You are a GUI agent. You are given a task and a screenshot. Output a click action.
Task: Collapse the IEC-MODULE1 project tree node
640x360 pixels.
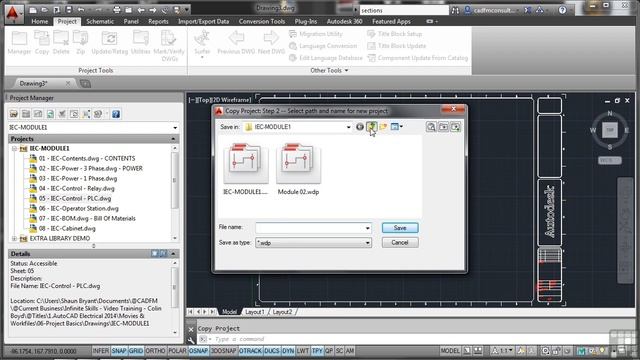click(x=14, y=149)
